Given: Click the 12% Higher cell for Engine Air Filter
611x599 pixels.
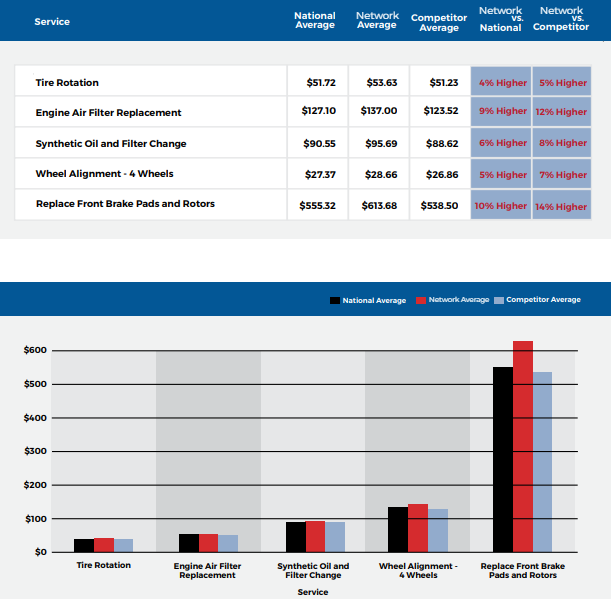Looking at the screenshot, I should coord(561,112).
